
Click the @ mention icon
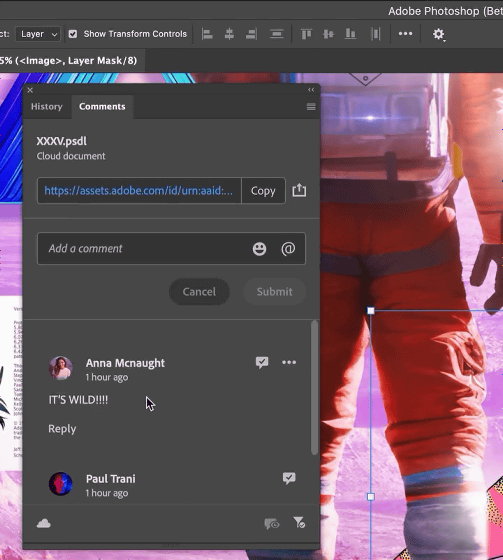[x=288, y=249]
